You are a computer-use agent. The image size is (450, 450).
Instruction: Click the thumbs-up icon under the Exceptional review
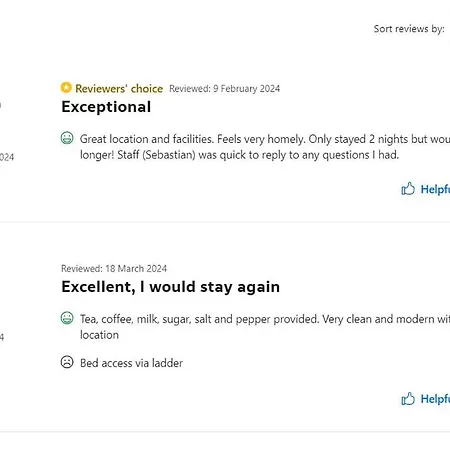pyautogui.click(x=408, y=189)
